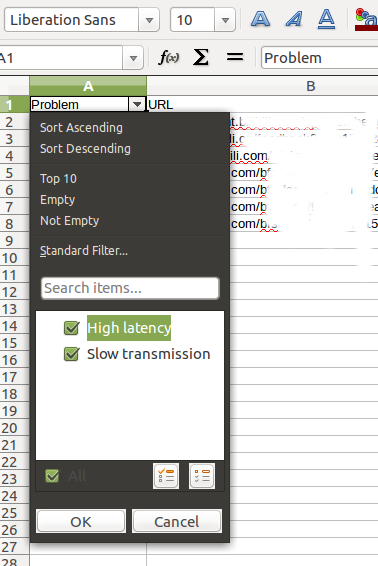Screen dimensions: 378x566
Task: Hide only the current item icon
Action: [202, 476]
